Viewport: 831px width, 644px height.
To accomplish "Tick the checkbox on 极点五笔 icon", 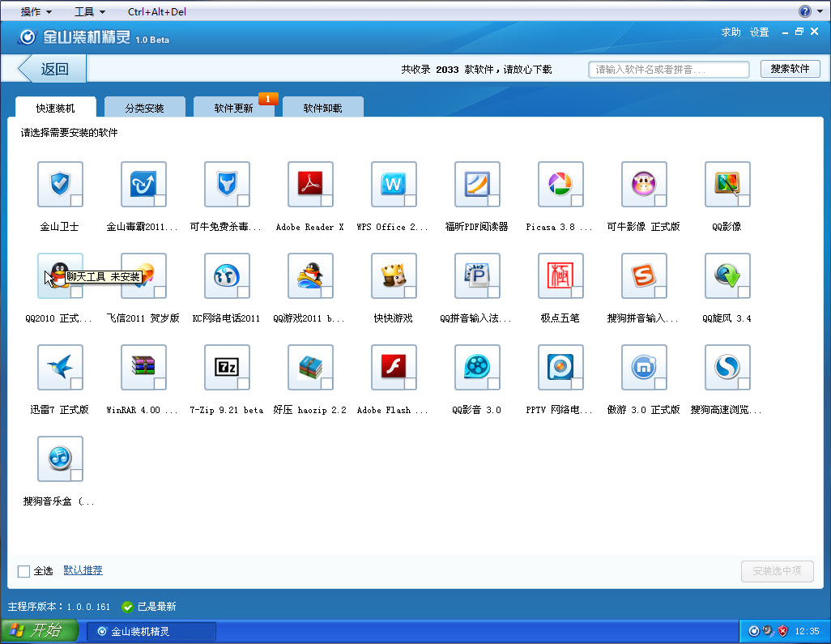I will (577, 292).
